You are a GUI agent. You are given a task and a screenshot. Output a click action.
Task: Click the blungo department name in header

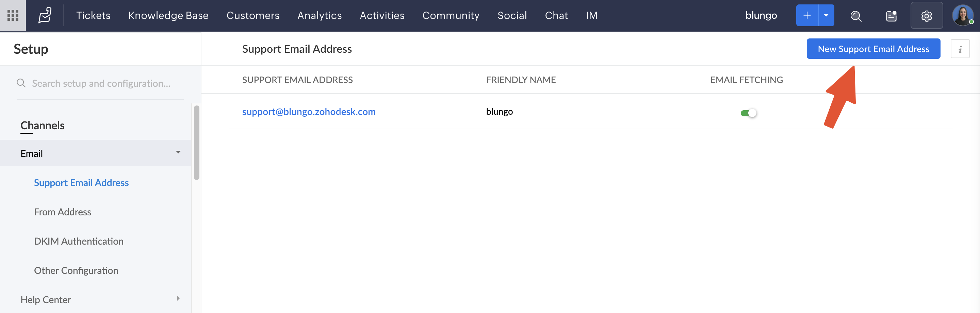pos(761,16)
